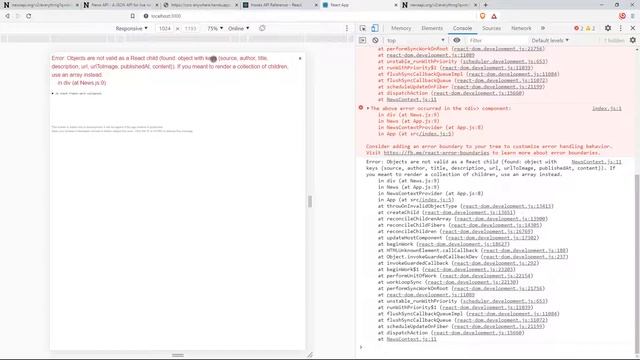
Task: Switch to the cors-anywhere browser tab
Action: click(200, 5)
